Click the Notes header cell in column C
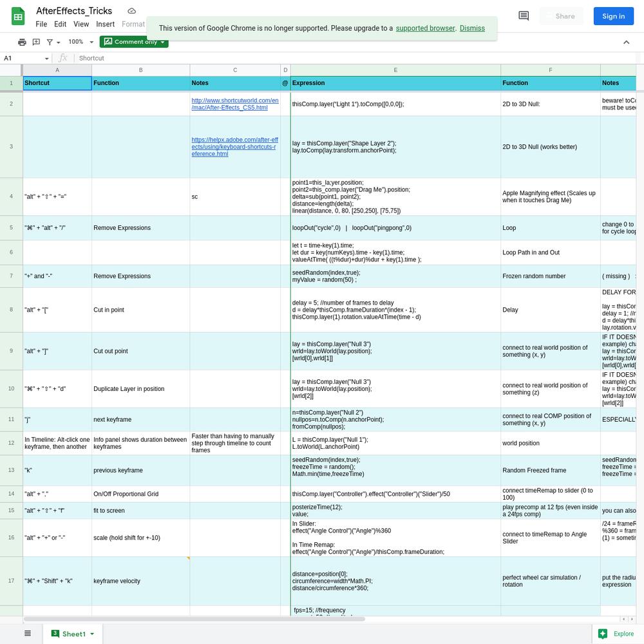The height and width of the screenshot is (644, 644). point(235,83)
